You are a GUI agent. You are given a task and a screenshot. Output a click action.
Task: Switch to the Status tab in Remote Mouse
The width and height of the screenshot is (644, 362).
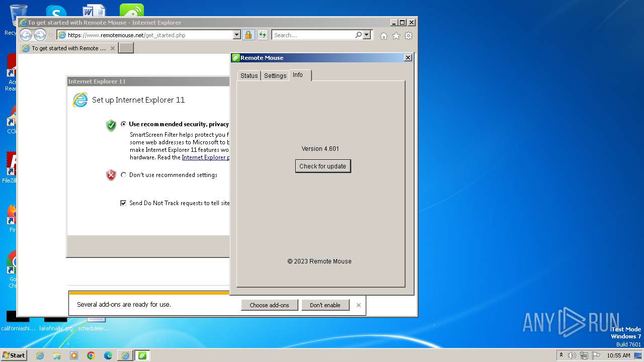point(249,75)
